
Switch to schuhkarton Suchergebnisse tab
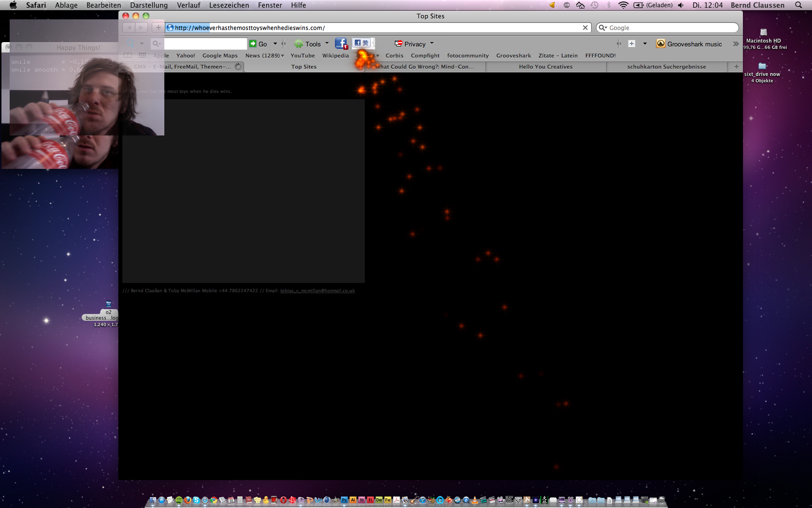point(667,67)
